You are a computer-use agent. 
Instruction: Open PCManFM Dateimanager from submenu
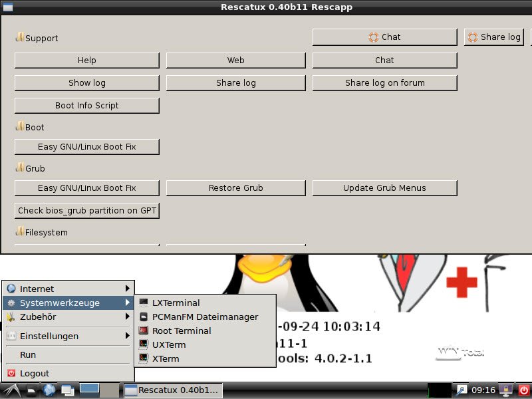pos(205,317)
